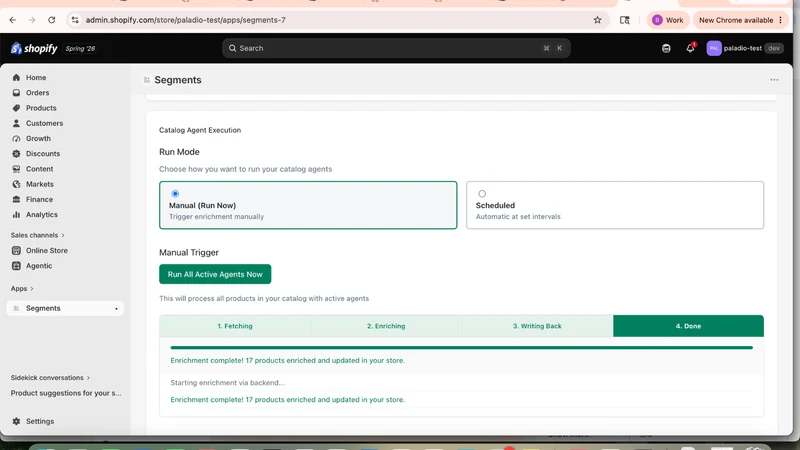Open the Sidekick assistant icon in top bar
The image size is (800, 450).
click(x=666, y=48)
